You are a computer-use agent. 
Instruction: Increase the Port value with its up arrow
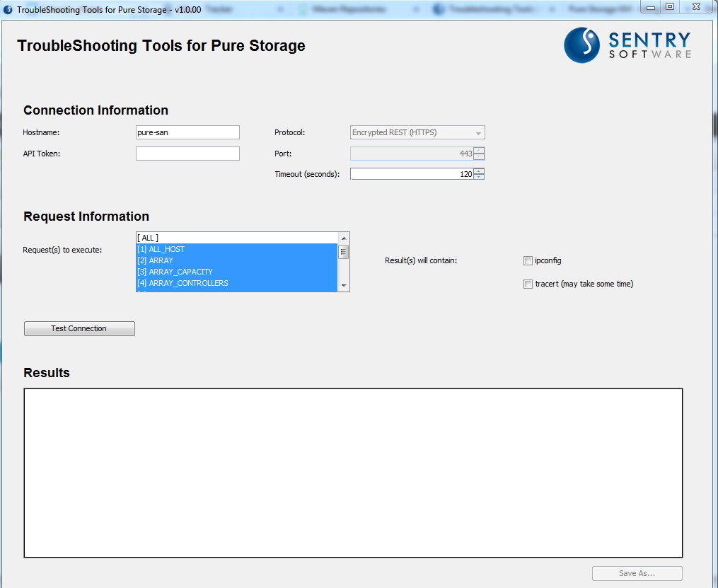tap(480, 150)
